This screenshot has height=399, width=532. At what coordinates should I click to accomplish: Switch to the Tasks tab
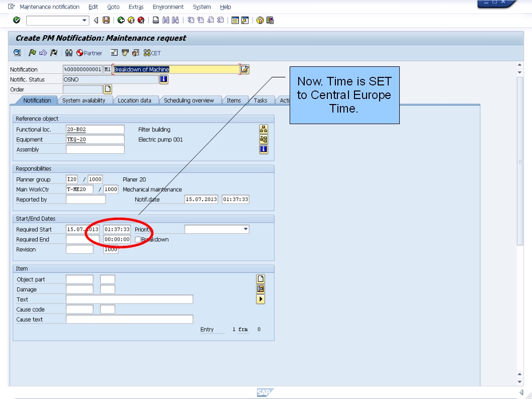point(260,101)
